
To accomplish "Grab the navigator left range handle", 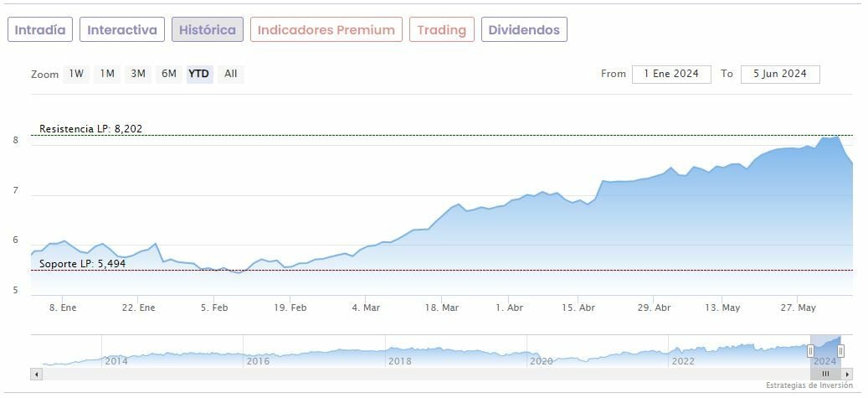I will (810, 351).
